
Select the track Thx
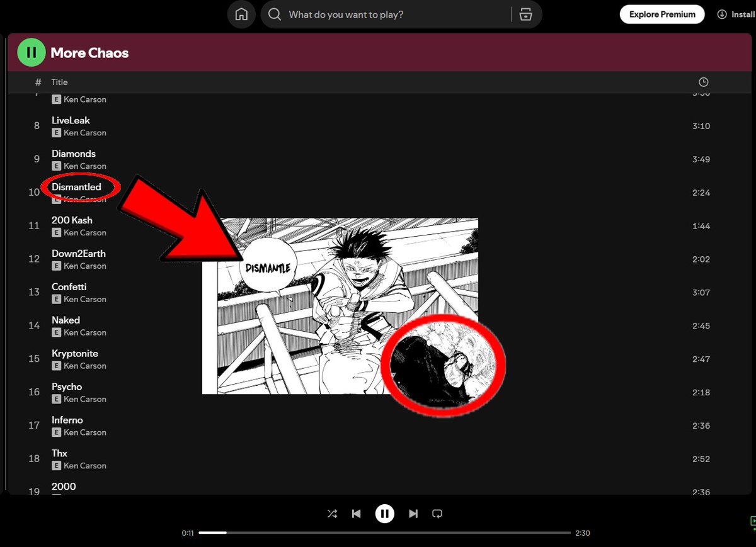[x=59, y=454]
